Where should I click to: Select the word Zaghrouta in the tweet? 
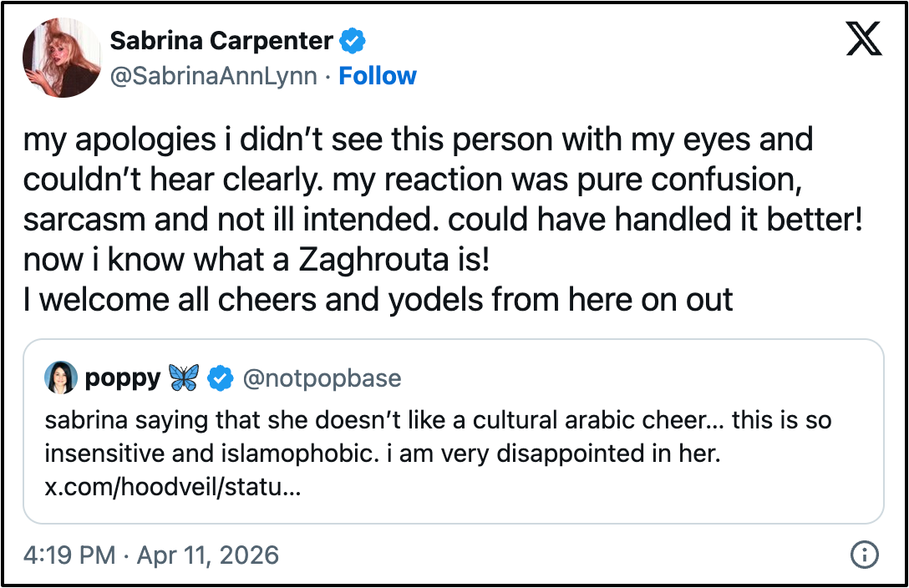point(374,260)
